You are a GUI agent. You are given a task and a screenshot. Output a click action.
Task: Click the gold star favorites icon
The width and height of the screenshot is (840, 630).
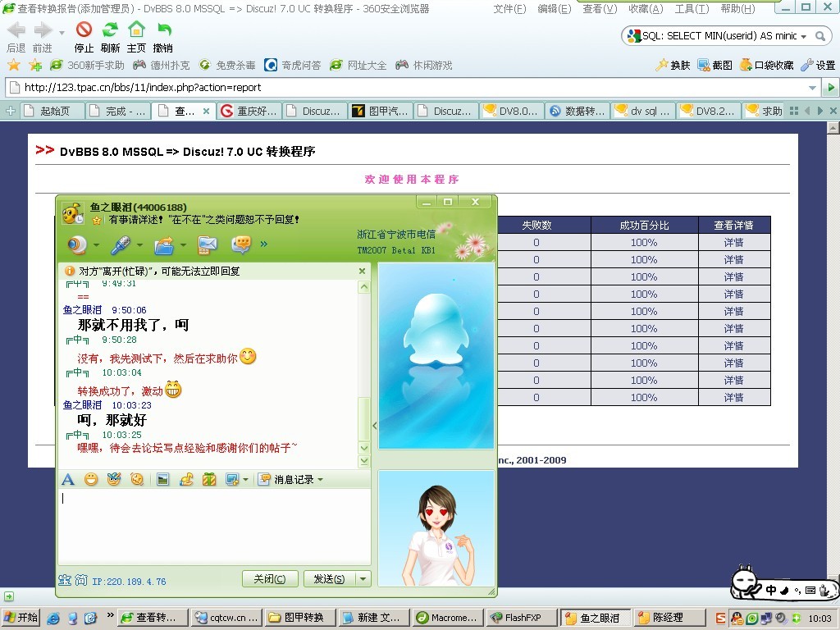tap(14, 65)
